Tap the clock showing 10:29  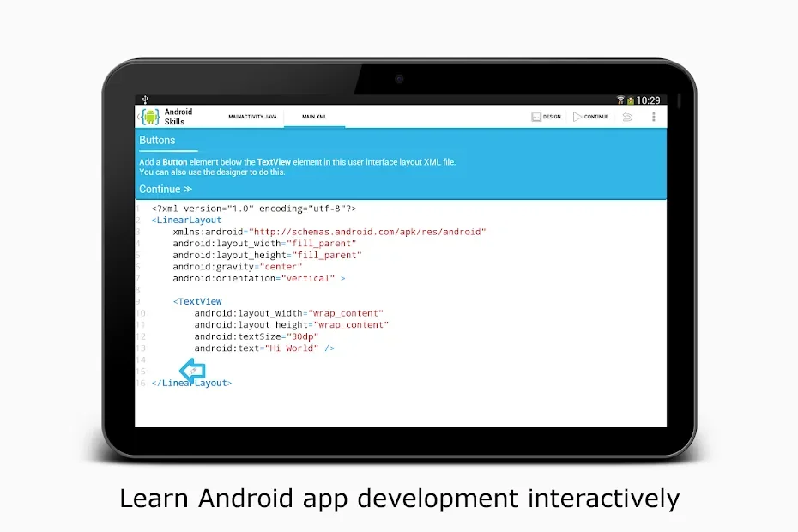pos(650,100)
